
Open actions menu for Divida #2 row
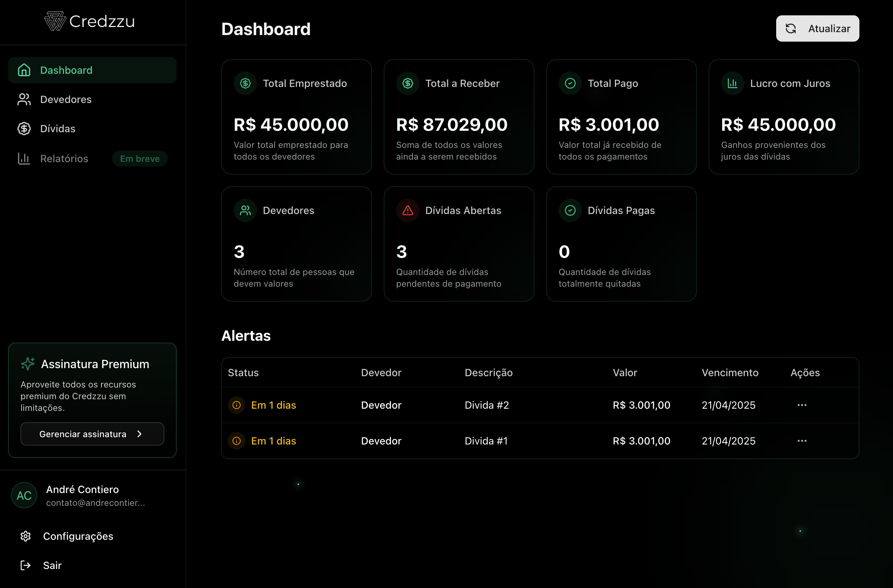point(802,405)
